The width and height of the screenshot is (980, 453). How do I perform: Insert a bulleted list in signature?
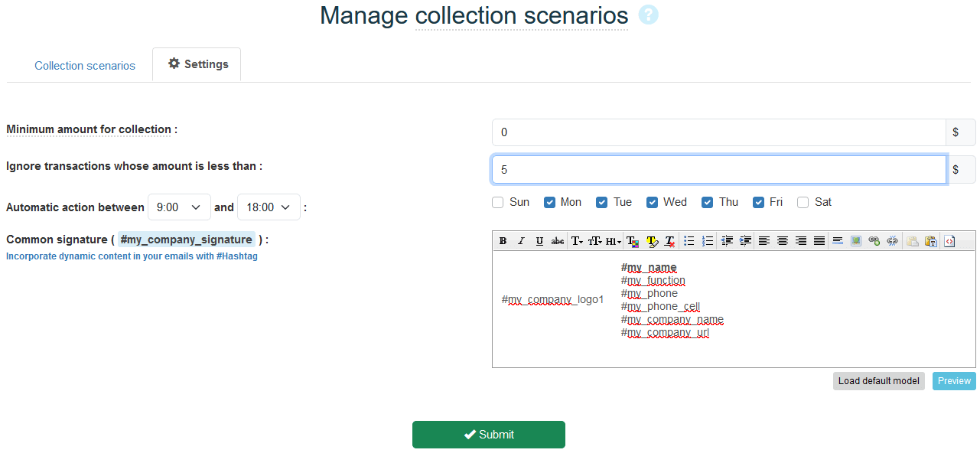[689, 241]
